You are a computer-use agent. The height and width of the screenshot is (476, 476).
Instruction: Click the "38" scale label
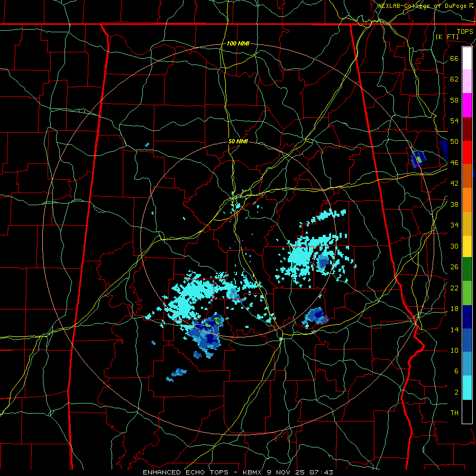(x=454, y=204)
